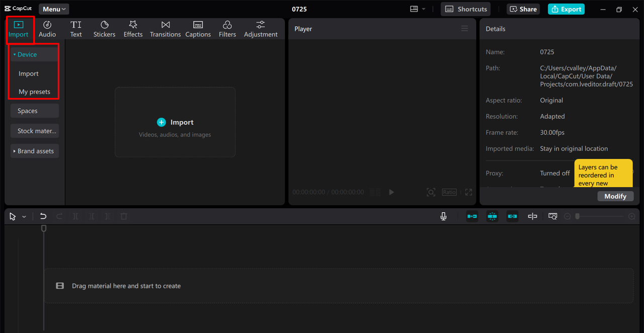Select the pointer selection tool
This screenshot has width=644, height=333.
(13, 216)
